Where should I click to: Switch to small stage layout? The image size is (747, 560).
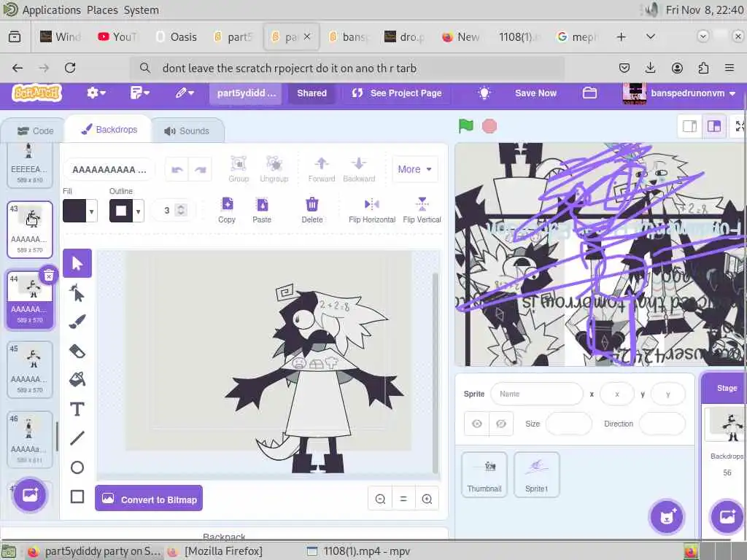(689, 126)
